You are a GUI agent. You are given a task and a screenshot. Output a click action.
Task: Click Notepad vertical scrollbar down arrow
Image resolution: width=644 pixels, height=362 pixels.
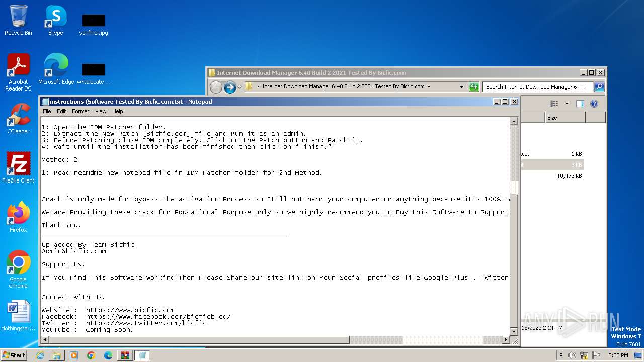[x=514, y=332]
